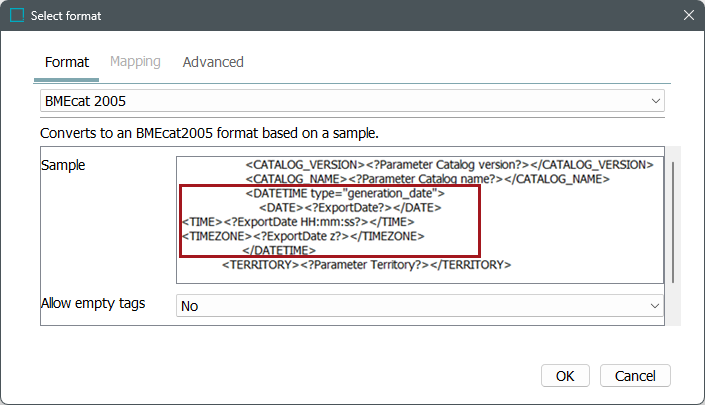
Task: Open the Advanced tab
Action: pyautogui.click(x=213, y=62)
